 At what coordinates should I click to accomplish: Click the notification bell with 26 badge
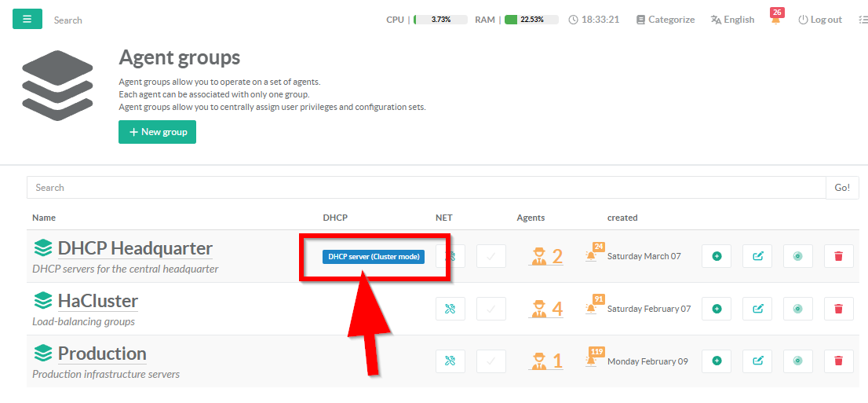pos(775,20)
